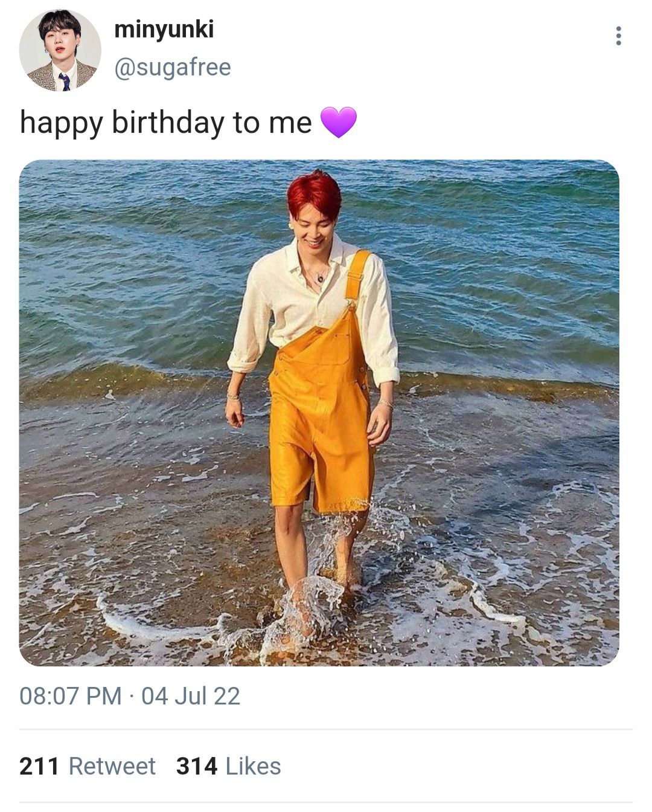Image resolution: width=652 pixels, height=812 pixels.
Task: Select the word birthday in the tweet
Action: click(x=167, y=123)
